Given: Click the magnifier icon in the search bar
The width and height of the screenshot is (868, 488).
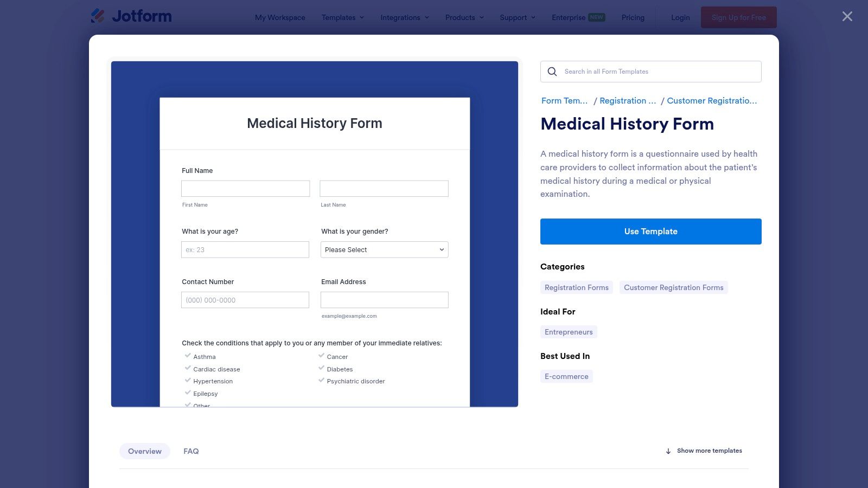Looking at the screenshot, I should coord(552,71).
